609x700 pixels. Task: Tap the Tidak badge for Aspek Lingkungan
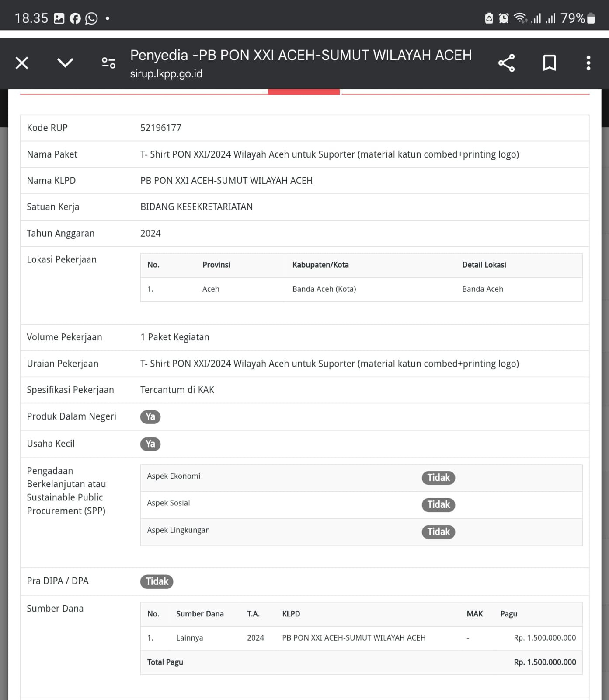438,532
